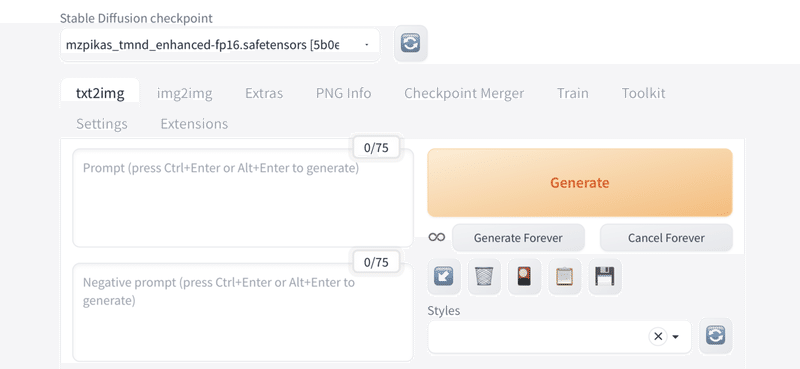Open the PNG Info tab

343,93
